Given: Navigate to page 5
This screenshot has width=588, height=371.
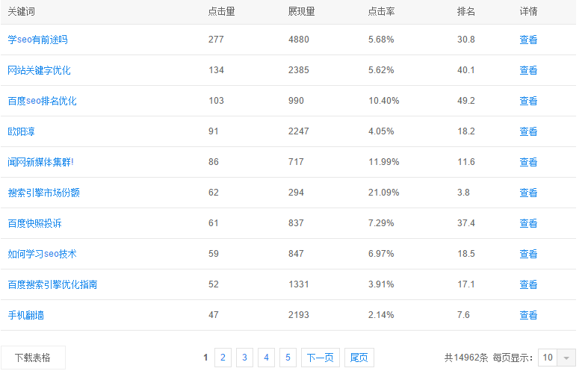Looking at the screenshot, I should 288,358.
